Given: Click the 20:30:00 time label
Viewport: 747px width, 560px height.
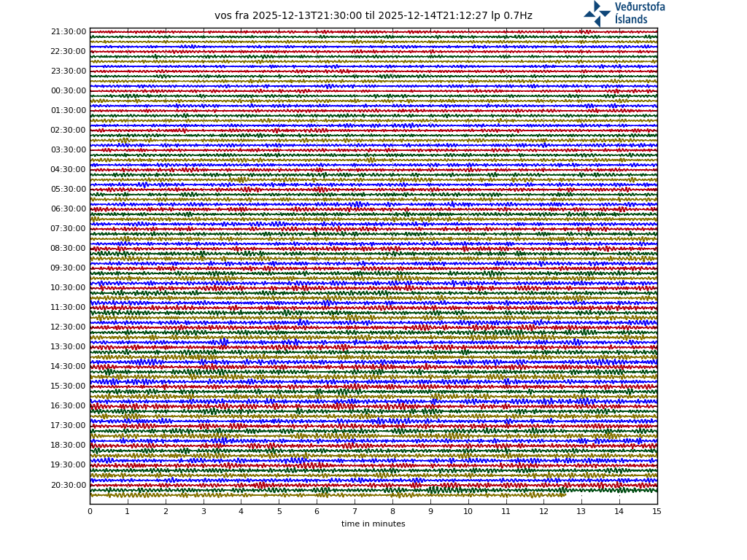Looking at the screenshot, I should [69, 485].
